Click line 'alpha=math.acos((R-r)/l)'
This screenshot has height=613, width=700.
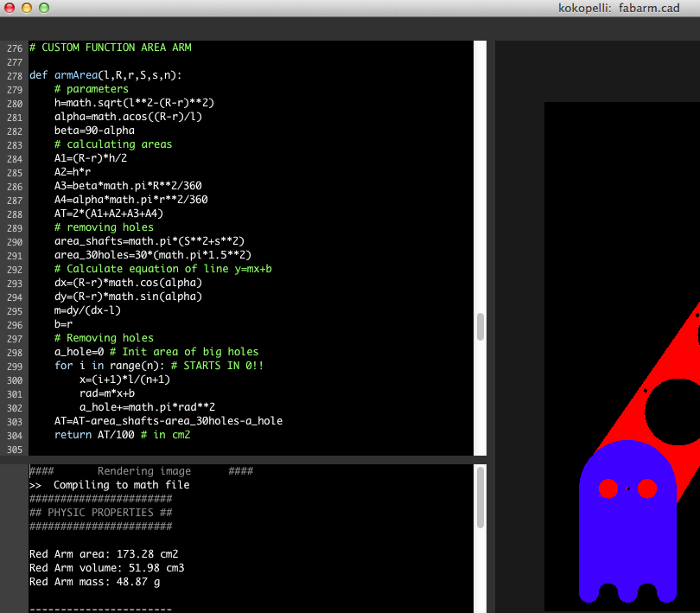click(128, 117)
